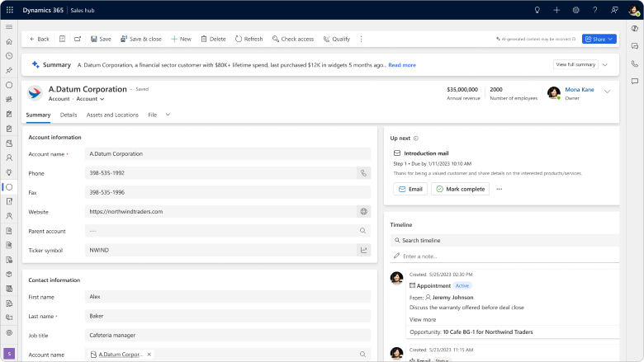Click the Up next info icon

coord(415,139)
